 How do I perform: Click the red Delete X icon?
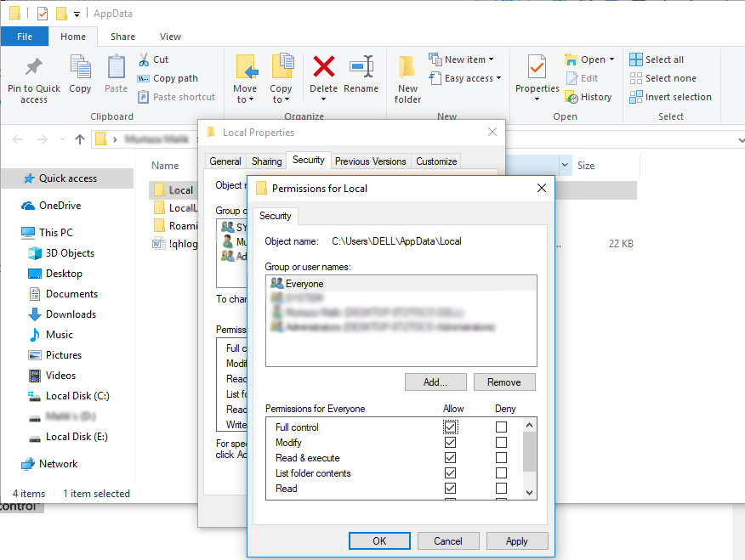pos(323,66)
